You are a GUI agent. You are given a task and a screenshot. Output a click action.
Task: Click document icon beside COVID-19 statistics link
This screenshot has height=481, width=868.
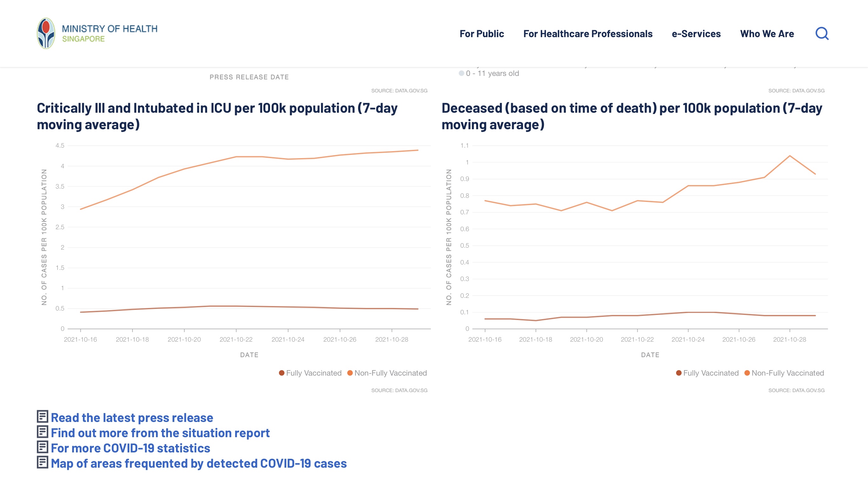(x=43, y=447)
